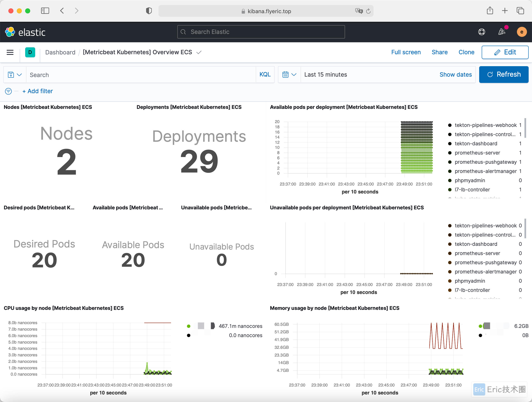Reload the page in address bar
This screenshot has height=402, width=532.
tap(368, 11)
